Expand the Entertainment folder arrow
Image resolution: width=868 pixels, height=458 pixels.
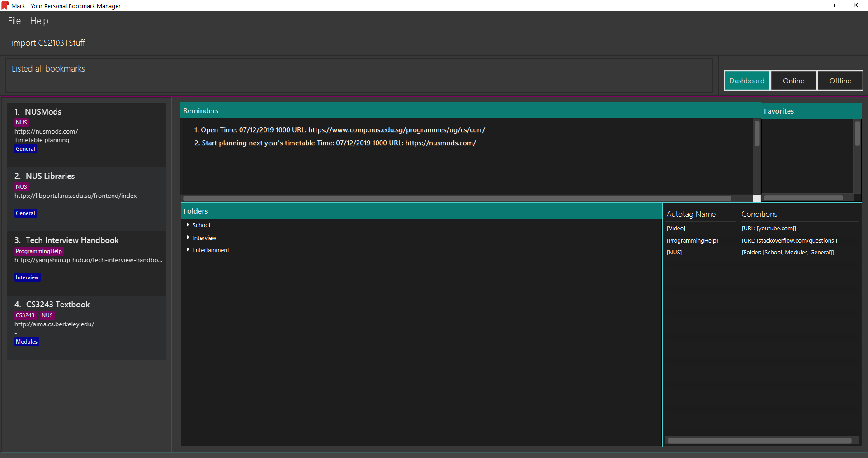(x=188, y=249)
